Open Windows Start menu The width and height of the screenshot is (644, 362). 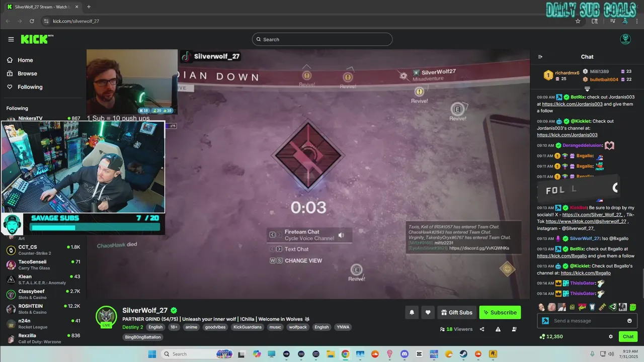[x=152, y=354]
